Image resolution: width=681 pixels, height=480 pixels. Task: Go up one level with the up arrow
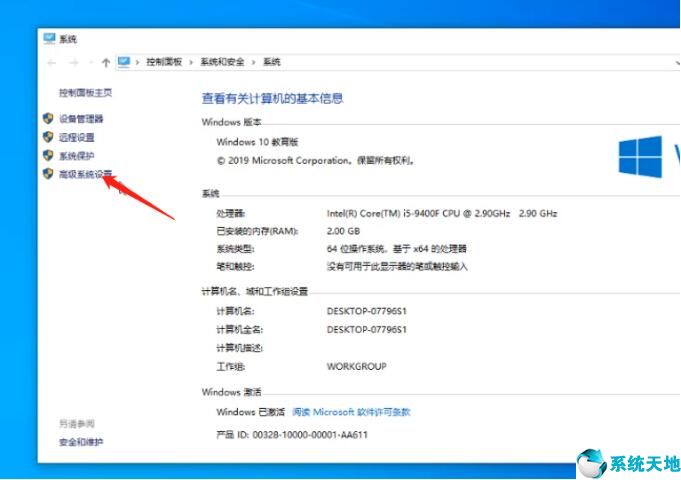106,63
